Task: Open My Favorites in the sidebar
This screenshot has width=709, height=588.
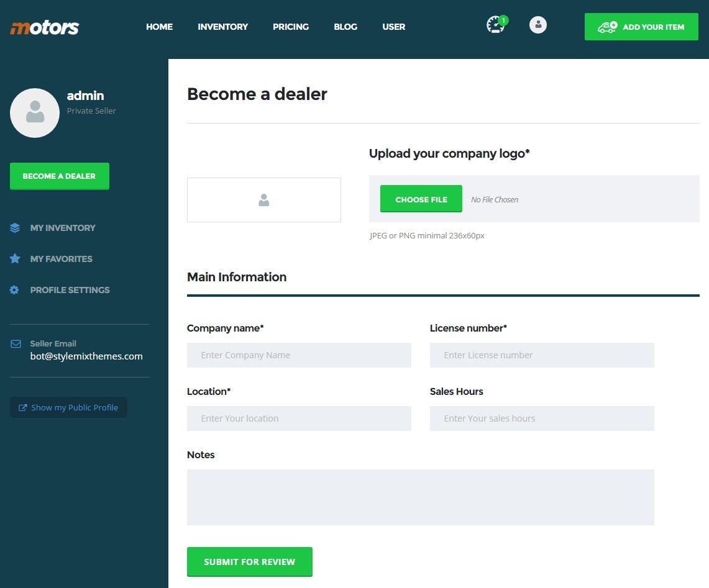Action: coord(61,259)
